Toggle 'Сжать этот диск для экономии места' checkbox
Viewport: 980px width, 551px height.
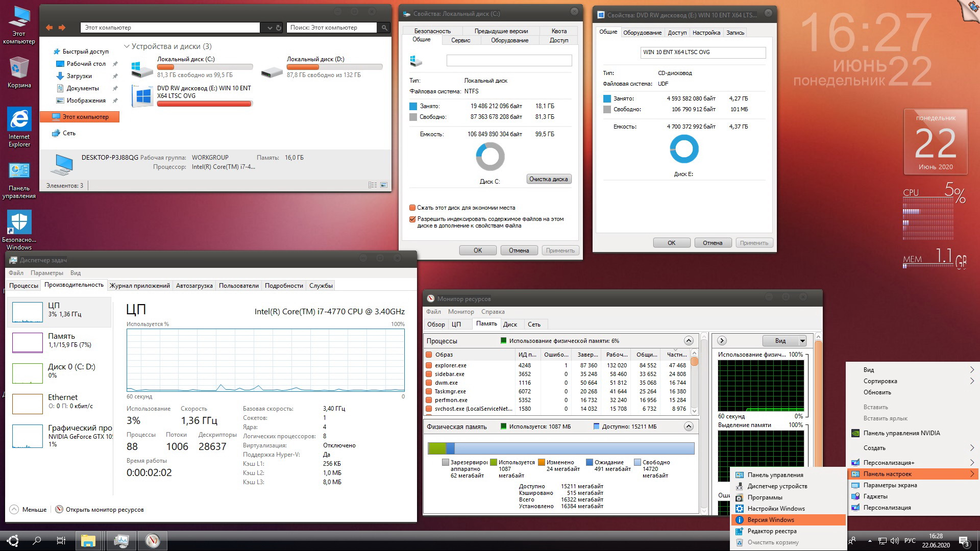(412, 207)
